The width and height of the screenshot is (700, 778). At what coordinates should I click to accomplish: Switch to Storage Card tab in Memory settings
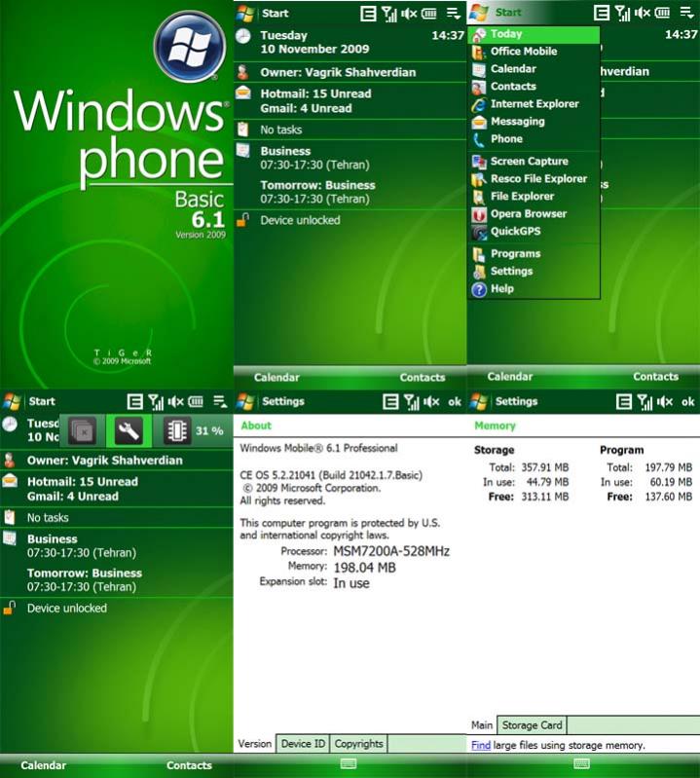532,724
